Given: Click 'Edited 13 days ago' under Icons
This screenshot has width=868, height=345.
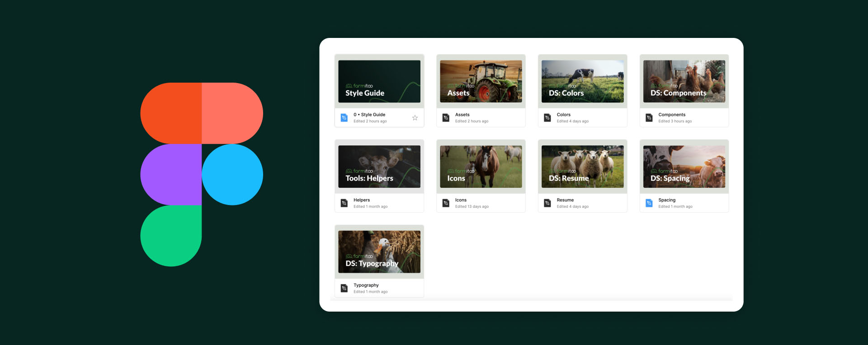Looking at the screenshot, I should pyautogui.click(x=472, y=207).
